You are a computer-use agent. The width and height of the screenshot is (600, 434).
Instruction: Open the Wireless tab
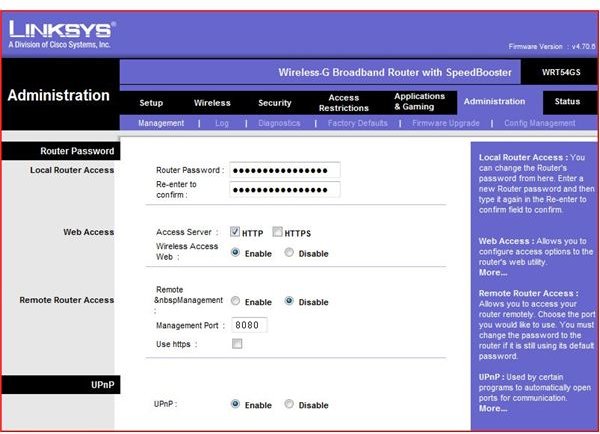[x=212, y=103]
